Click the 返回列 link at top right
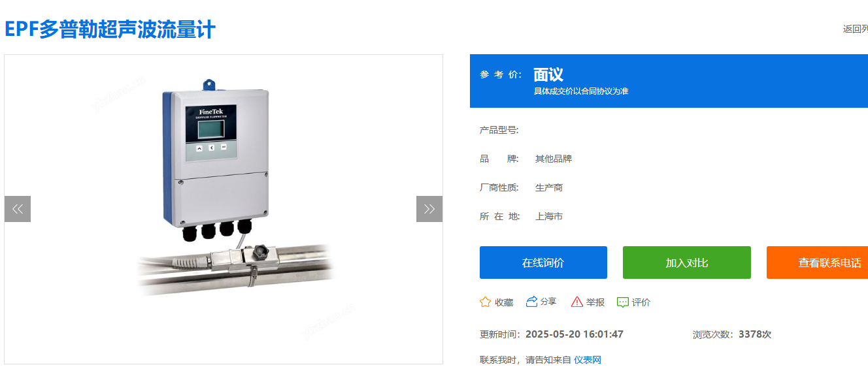 (x=855, y=29)
